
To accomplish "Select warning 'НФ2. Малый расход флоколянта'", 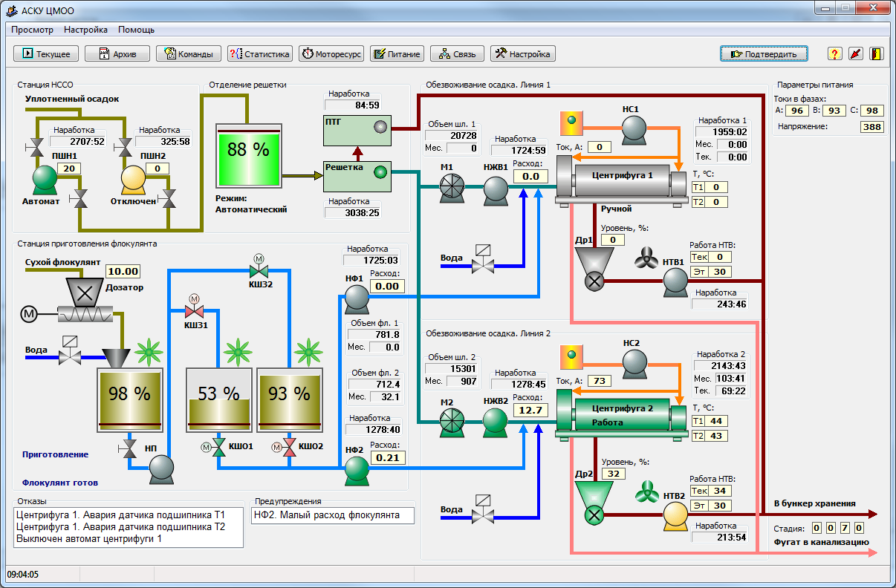I will (327, 514).
